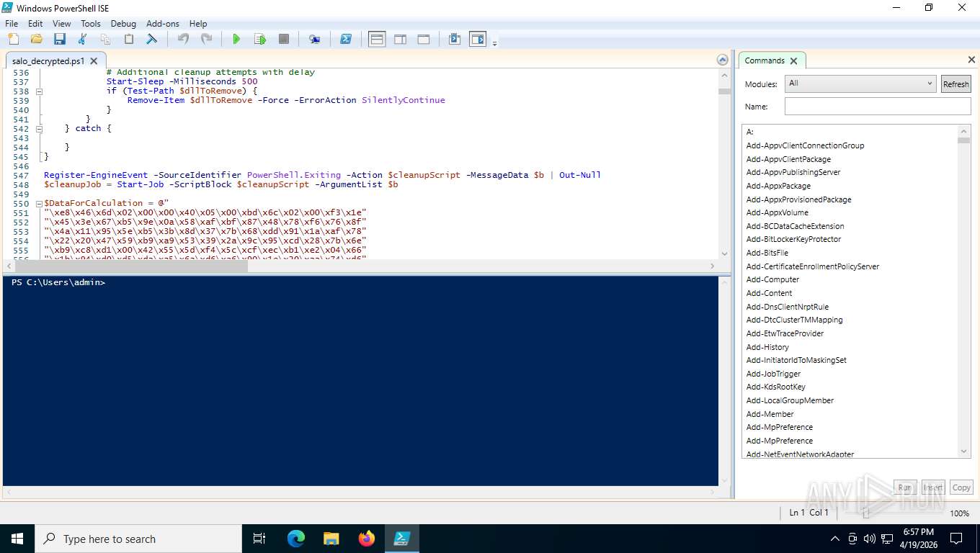Screen dimensions: 980x553
Task: Open the File menu
Action: [x=12, y=23]
